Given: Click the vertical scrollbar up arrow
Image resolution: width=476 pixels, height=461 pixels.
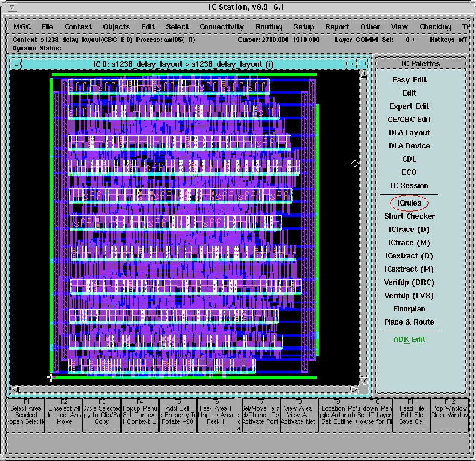Looking at the screenshot, I should [364, 75].
